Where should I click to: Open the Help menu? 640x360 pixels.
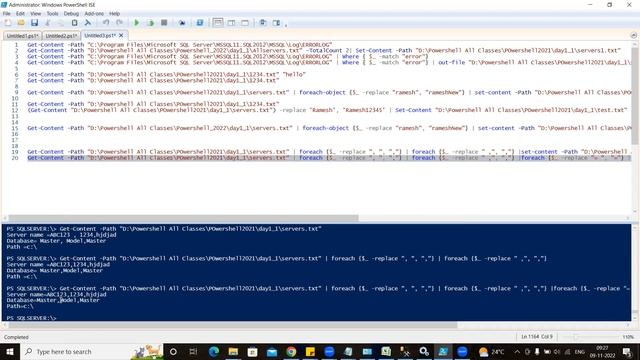pyautogui.click(x=115, y=13)
